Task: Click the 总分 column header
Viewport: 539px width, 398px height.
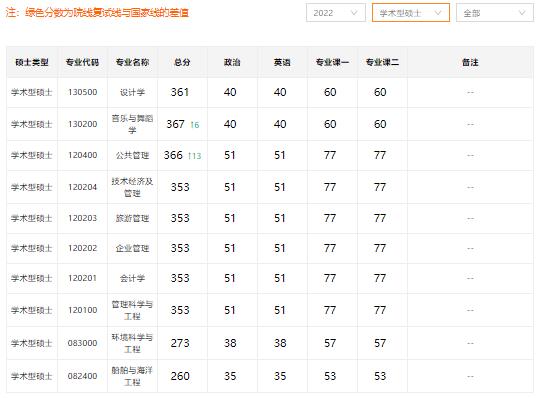Action: point(182,62)
